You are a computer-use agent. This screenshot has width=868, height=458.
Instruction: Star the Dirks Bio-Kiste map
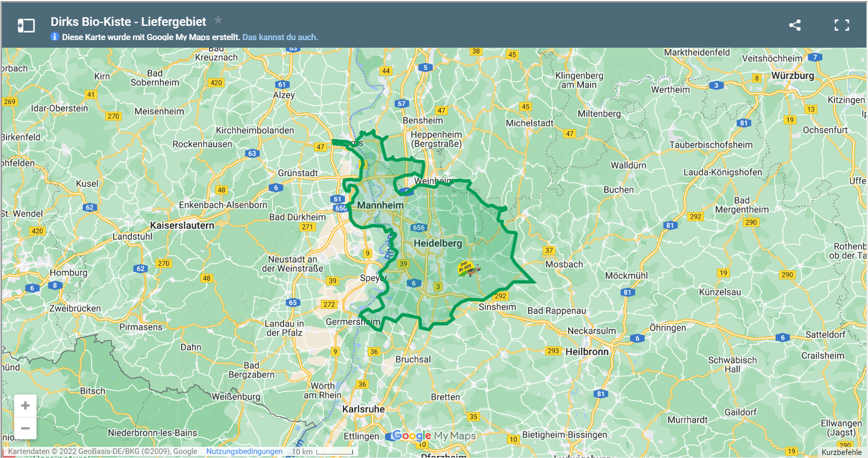point(218,20)
